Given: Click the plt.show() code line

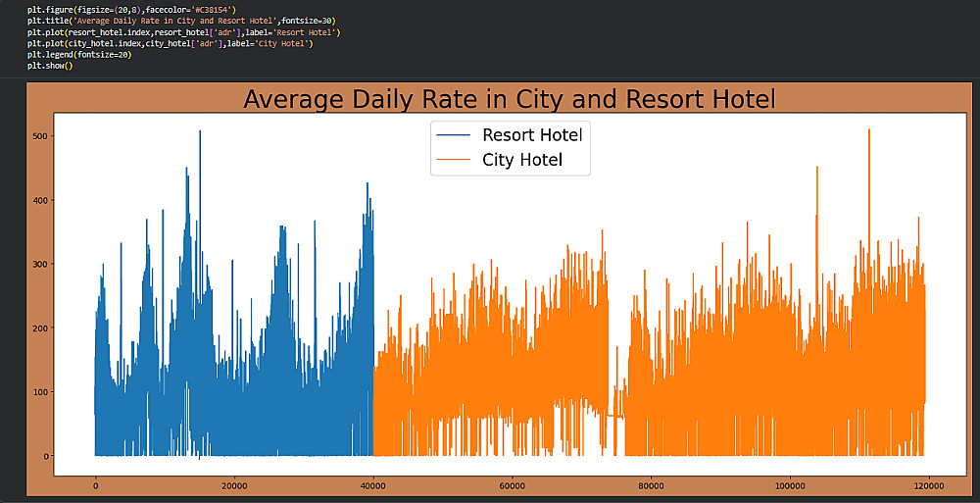Looking at the screenshot, I should [x=50, y=66].
